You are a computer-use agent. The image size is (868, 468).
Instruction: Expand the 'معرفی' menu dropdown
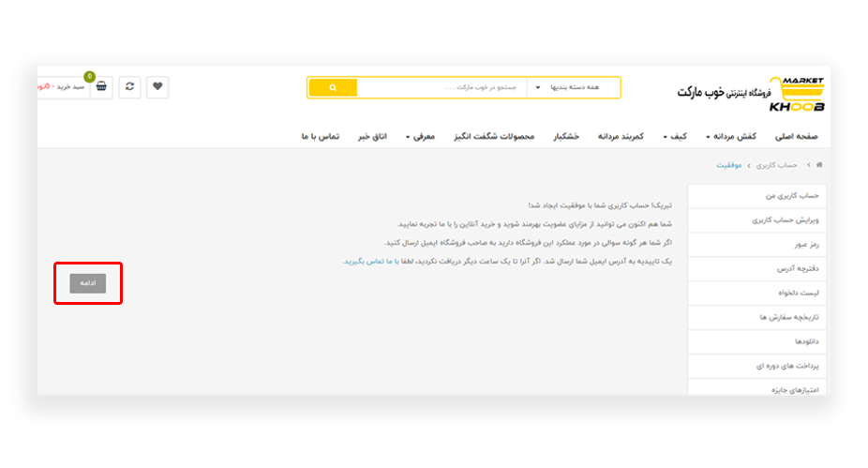[419, 137]
